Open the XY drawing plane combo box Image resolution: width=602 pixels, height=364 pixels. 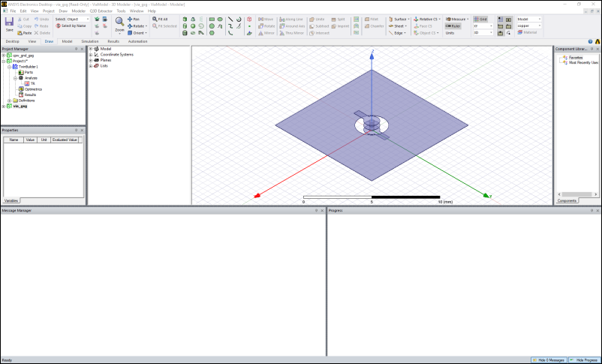483,26
